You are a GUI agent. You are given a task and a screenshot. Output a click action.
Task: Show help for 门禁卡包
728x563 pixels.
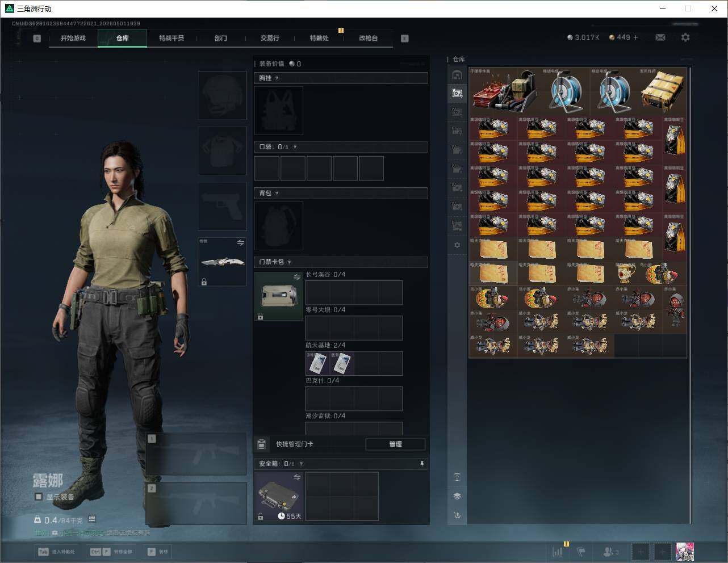coord(290,262)
